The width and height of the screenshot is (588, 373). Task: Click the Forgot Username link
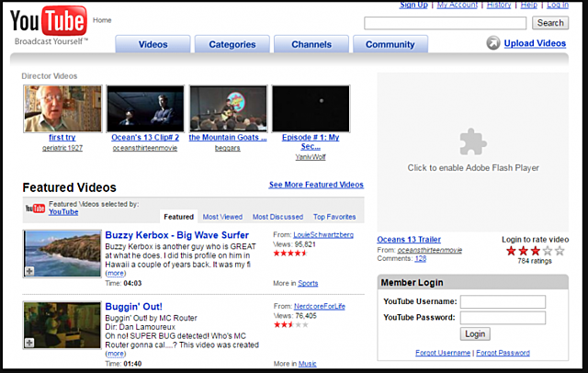[443, 353]
